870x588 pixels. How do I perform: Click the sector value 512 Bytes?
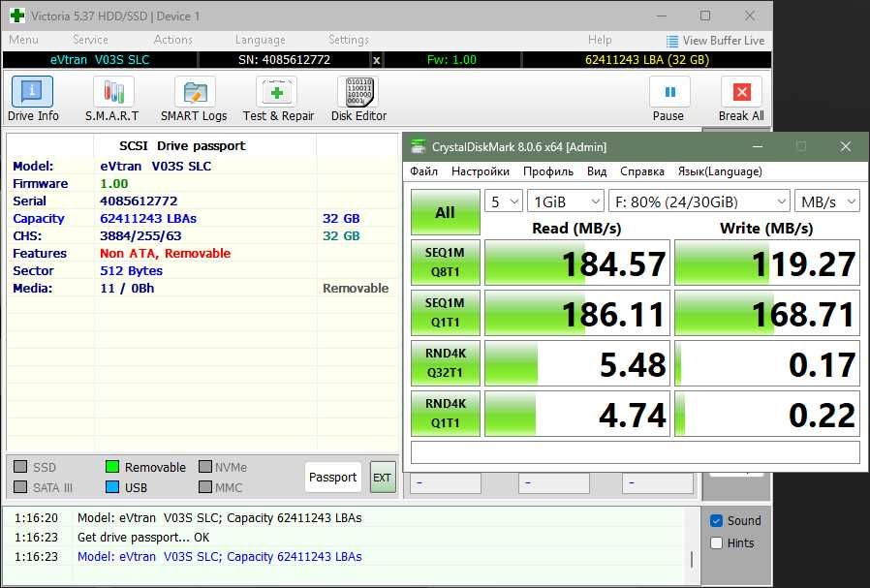132,270
